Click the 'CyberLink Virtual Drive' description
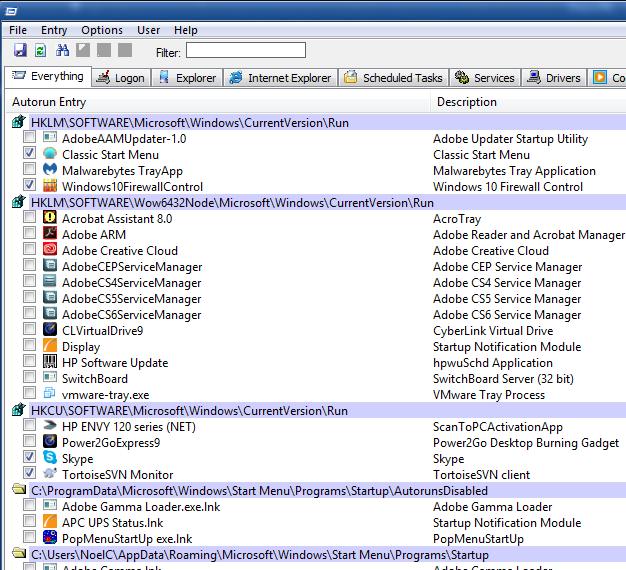 pyautogui.click(x=493, y=331)
